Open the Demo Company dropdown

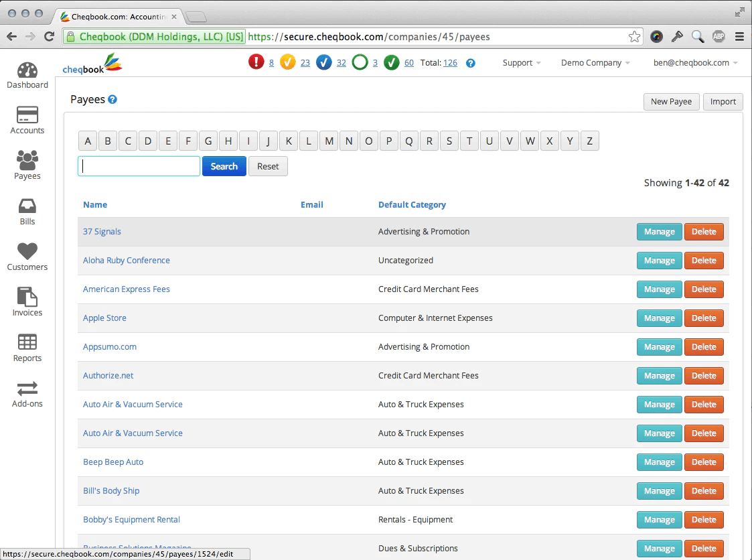pyautogui.click(x=595, y=63)
